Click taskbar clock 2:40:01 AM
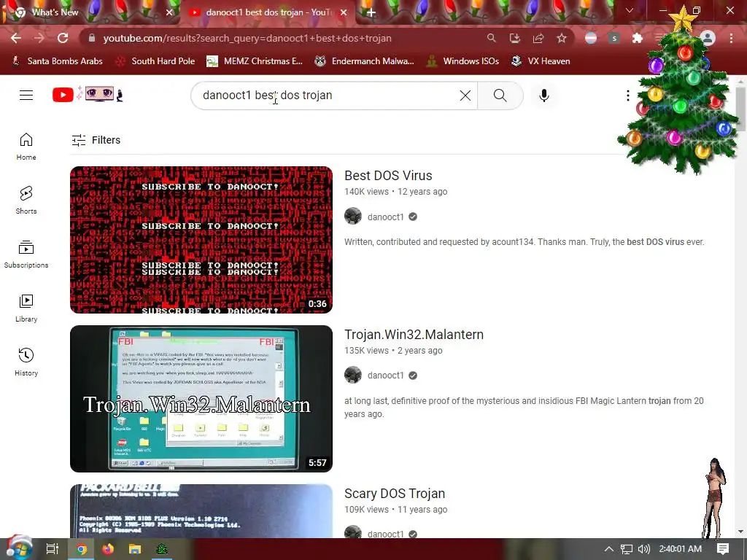This screenshot has width=747, height=560. pyautogui.click(x=681, y=549)
